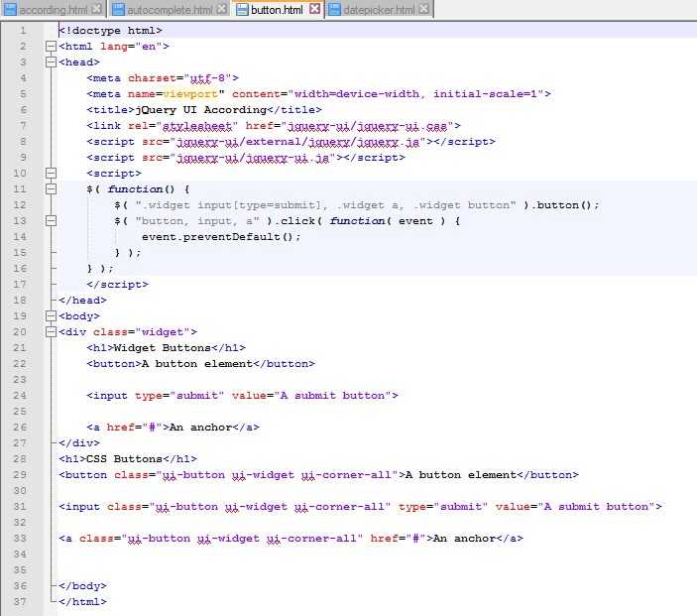The height and width of the screenshot is (616, 697).
Task: Switch to the autocomplete.html tab
Action: point(171,9)
